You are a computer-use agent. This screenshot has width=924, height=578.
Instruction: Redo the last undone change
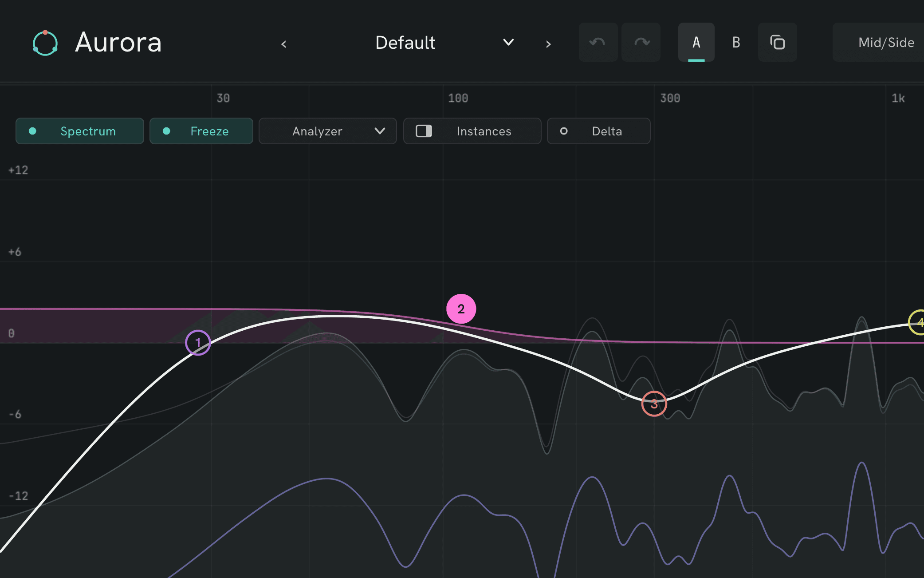pyautogui.click(x=641, y=42)
